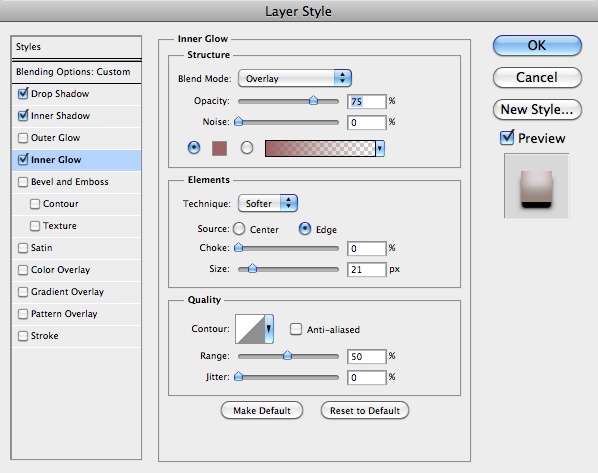Select the gradient glow radio button
The width and height of the screenshot is (598, 473).
click(x=247, y=148)
